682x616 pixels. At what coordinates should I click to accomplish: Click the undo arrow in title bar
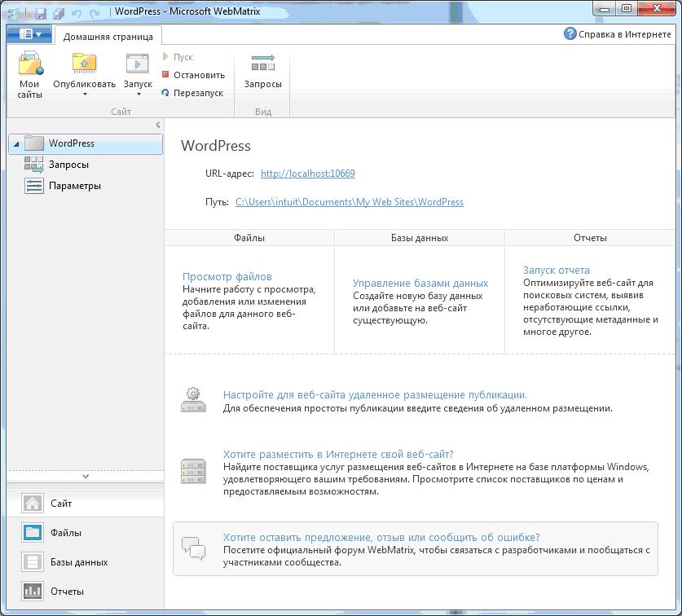coord(77,14)
